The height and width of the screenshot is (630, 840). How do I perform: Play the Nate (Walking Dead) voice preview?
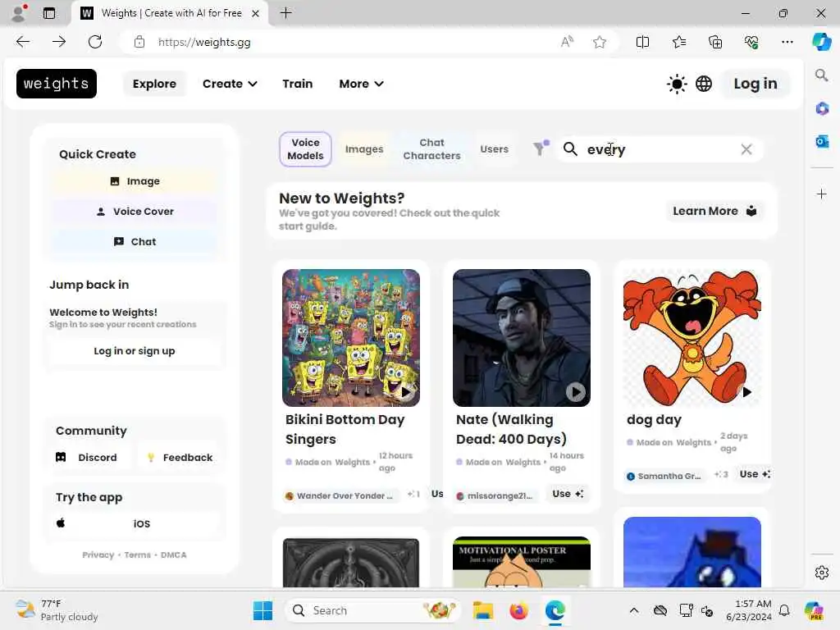point(576,392)
